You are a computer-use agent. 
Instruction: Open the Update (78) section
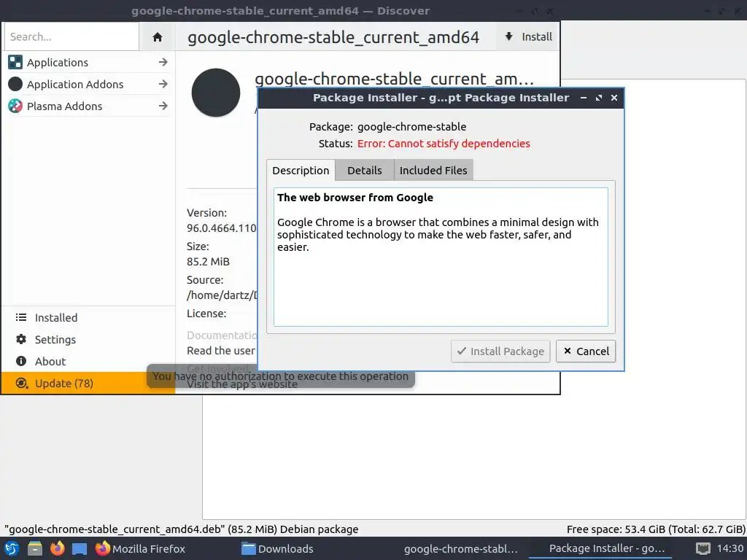coord(88,384)
